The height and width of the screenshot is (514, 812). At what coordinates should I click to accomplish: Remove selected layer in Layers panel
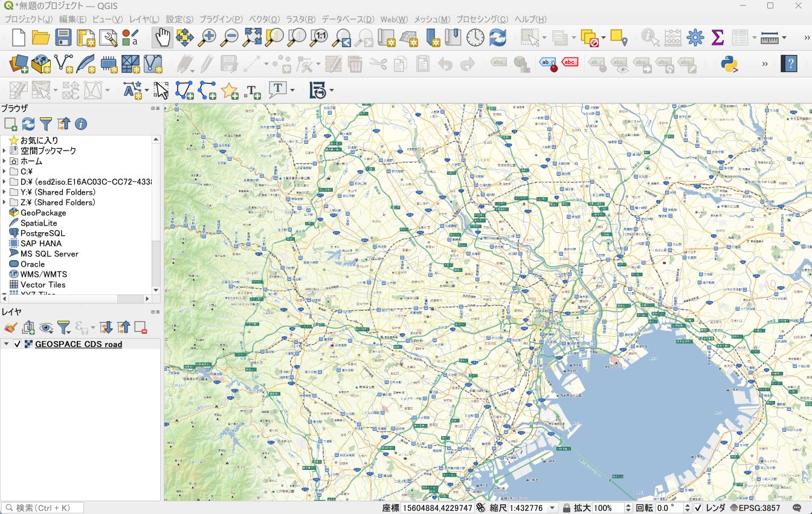[141, 327]
